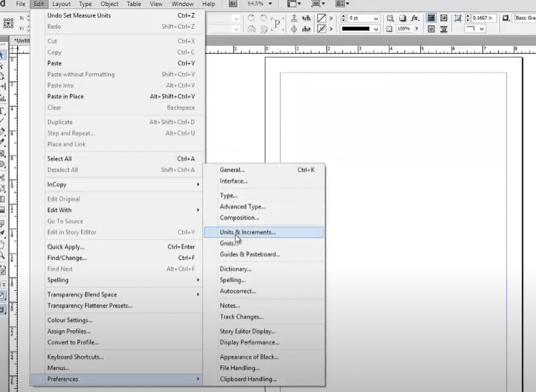
Task: Expand the Transparency Blend Space submenu
Action: click(123, 295)
